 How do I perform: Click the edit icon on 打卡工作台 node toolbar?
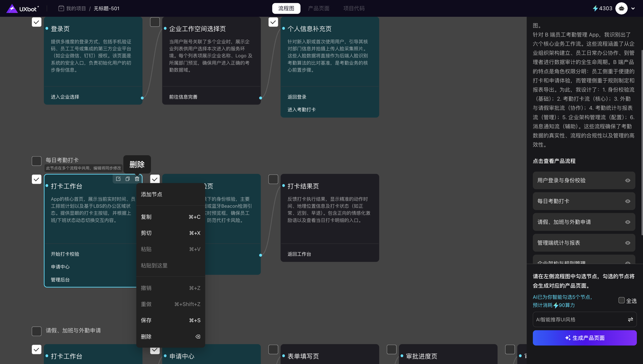click(x=118, y=179)
